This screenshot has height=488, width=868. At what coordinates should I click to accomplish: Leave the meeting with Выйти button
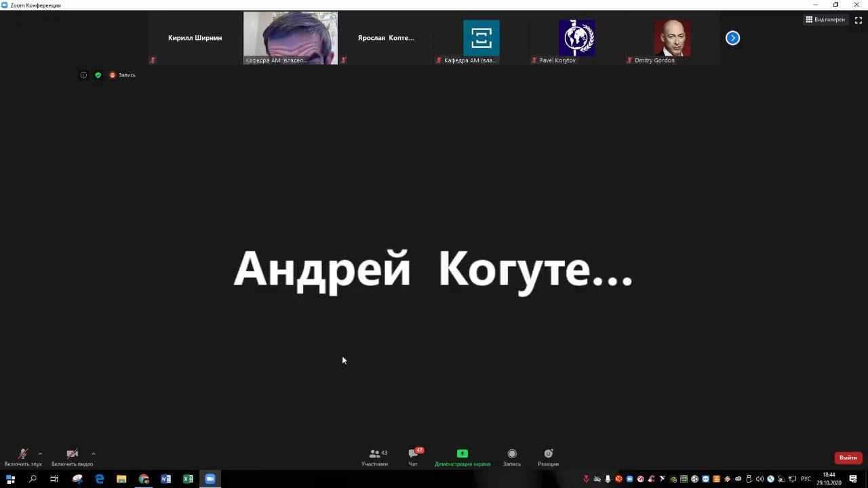pyautogui.click(x=848, y=457)
